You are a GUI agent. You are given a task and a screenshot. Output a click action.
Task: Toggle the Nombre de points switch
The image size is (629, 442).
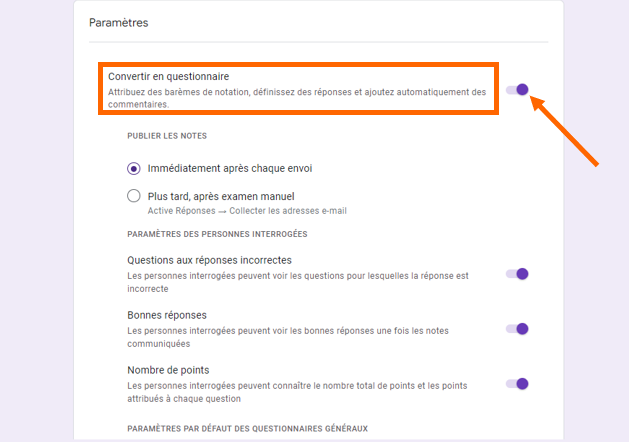click(517, 384)
